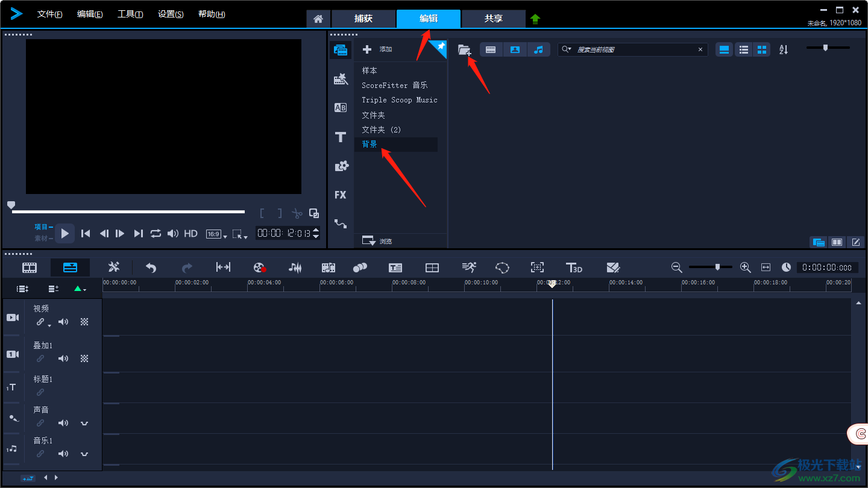Open the motion Path library
Image resolution: width=868 pixels, height=488 pixels.
pos(341,224)
